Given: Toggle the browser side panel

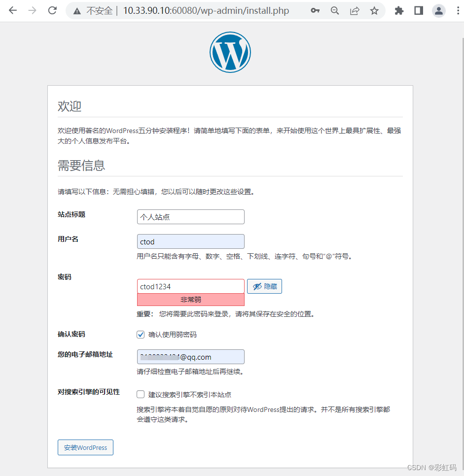Looking at the screenshot, I should (x=419, y=11).
